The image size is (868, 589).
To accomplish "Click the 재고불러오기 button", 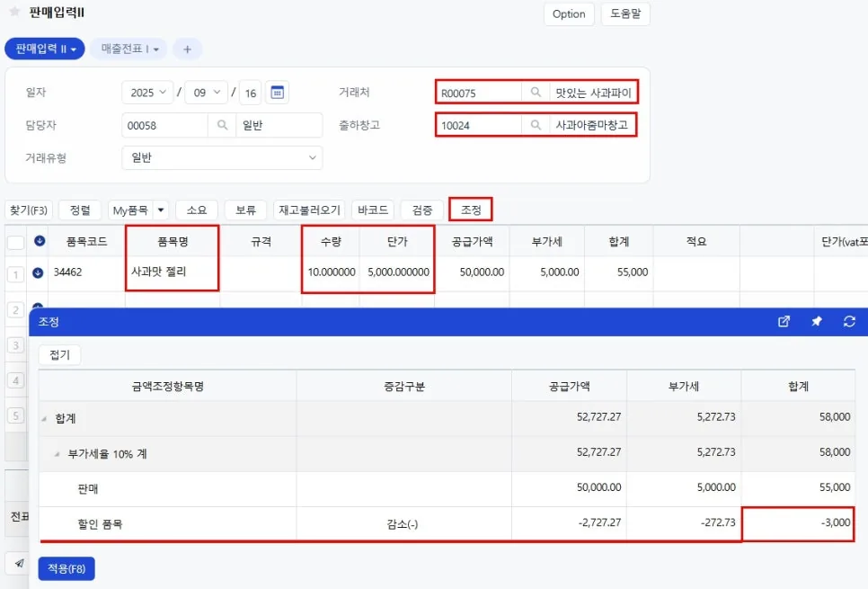I will [309, 210].
